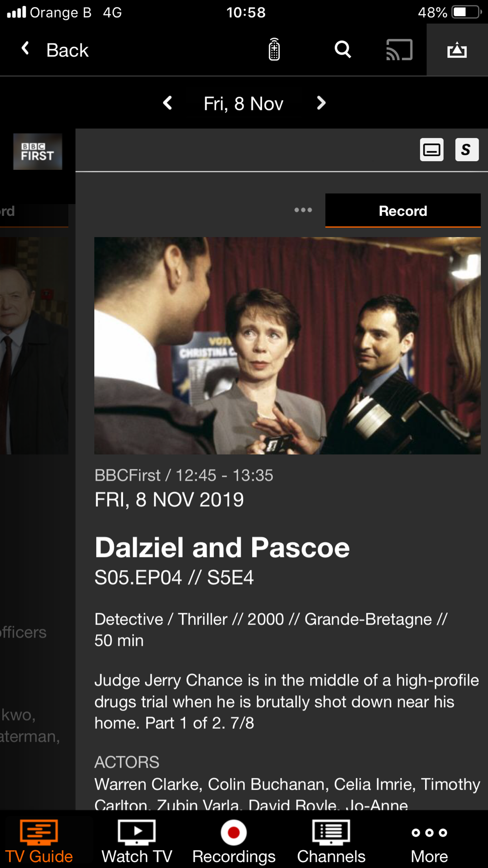Tap the Fri, 8 Nov date selector
Screen dimensions: 488x868
pyautogui.click(x=244, y=103)
